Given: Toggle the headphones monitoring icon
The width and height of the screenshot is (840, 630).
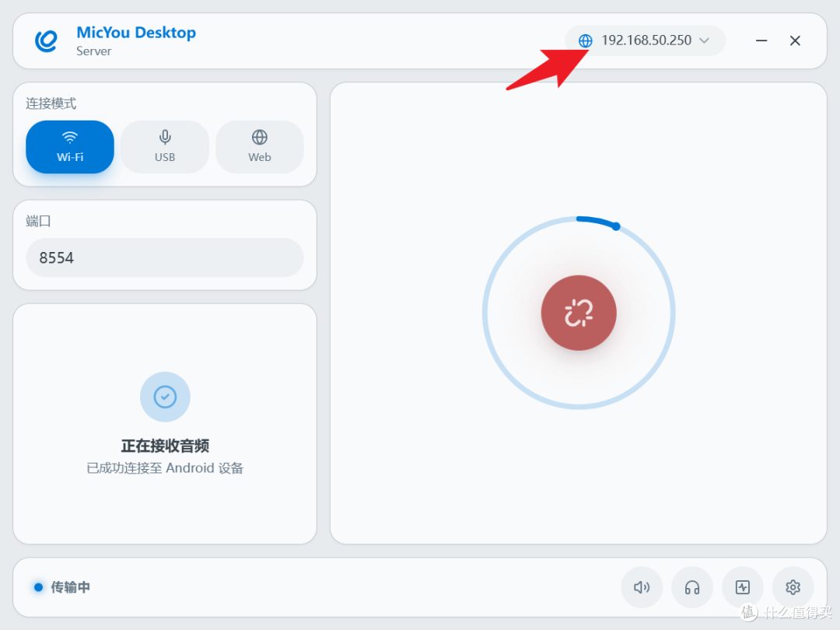Looking at the screenshot, I should (x=692, y=588).
